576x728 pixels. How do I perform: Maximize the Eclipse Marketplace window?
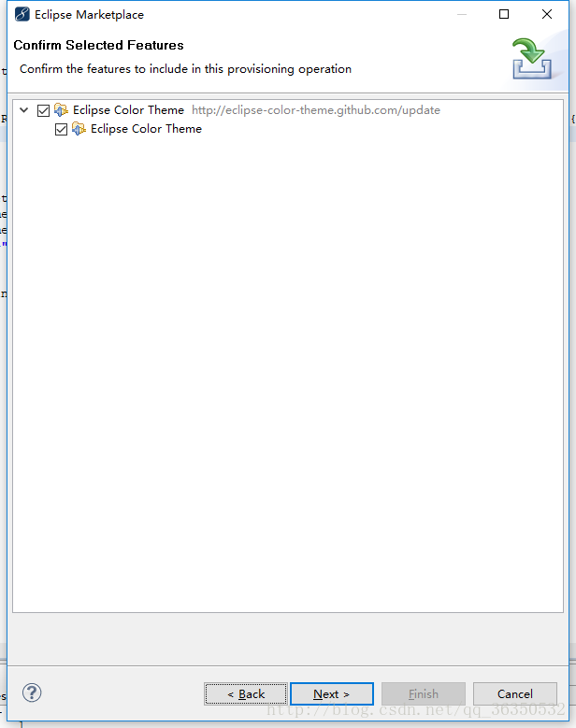[x=504, y=14]
